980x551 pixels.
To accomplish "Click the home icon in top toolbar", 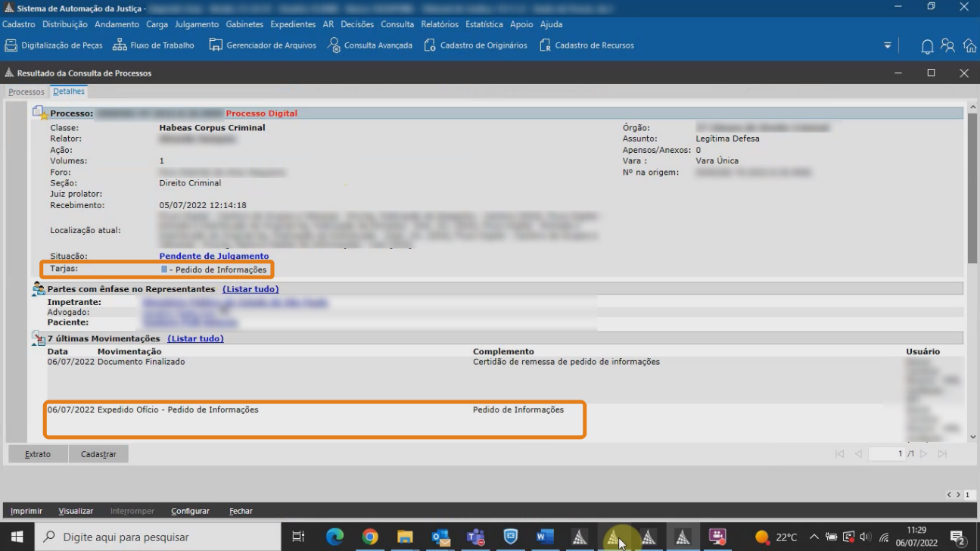I will click(969, 45).
